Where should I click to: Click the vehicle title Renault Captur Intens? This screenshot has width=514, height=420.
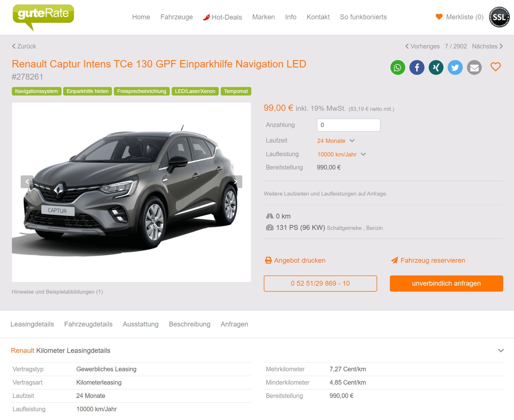coord(159,64)
